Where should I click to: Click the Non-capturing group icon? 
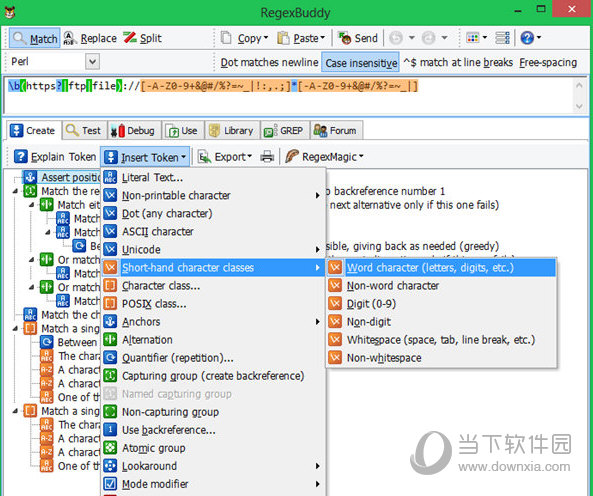(x=110, y=412)
